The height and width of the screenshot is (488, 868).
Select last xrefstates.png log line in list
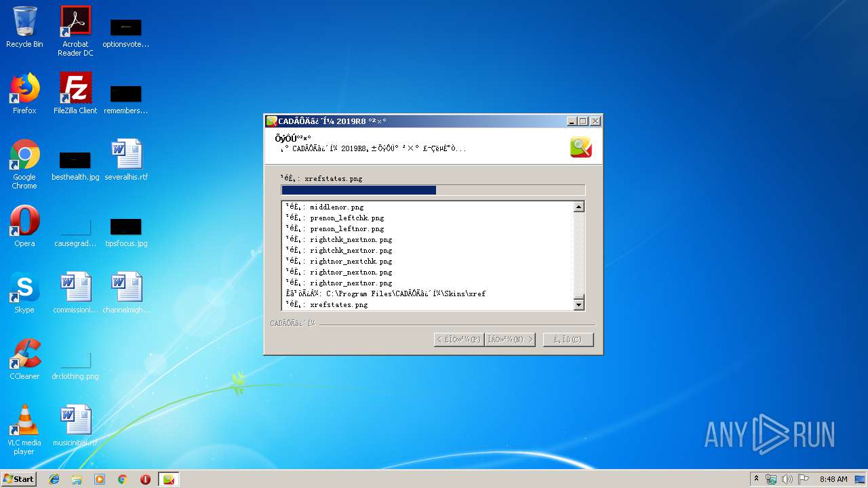click(327, 305)
